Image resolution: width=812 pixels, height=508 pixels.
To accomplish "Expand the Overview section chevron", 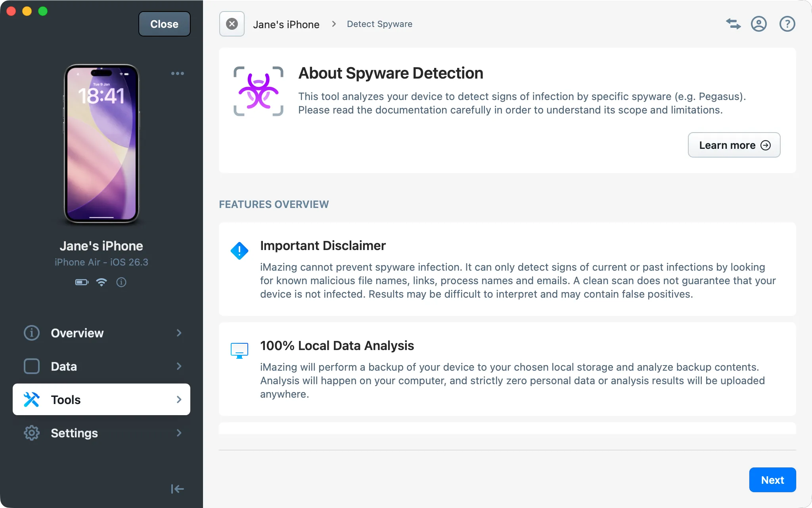I will pos(179,333).
